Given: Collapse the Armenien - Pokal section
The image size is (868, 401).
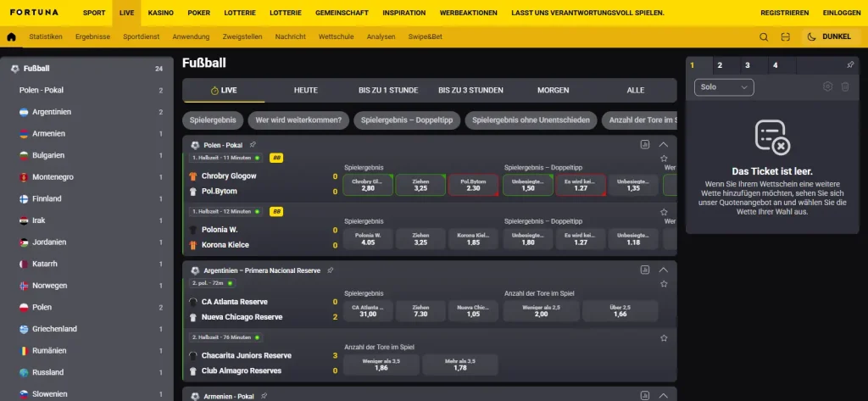Looking at the screenshot, I should click(663, 395).
